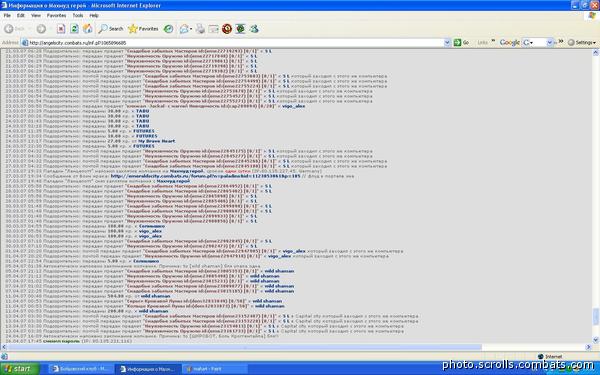Switch to the first taskbar browser window
Image resolution: width=600 pixels, height=375 pixels.
tap(80, 369)
